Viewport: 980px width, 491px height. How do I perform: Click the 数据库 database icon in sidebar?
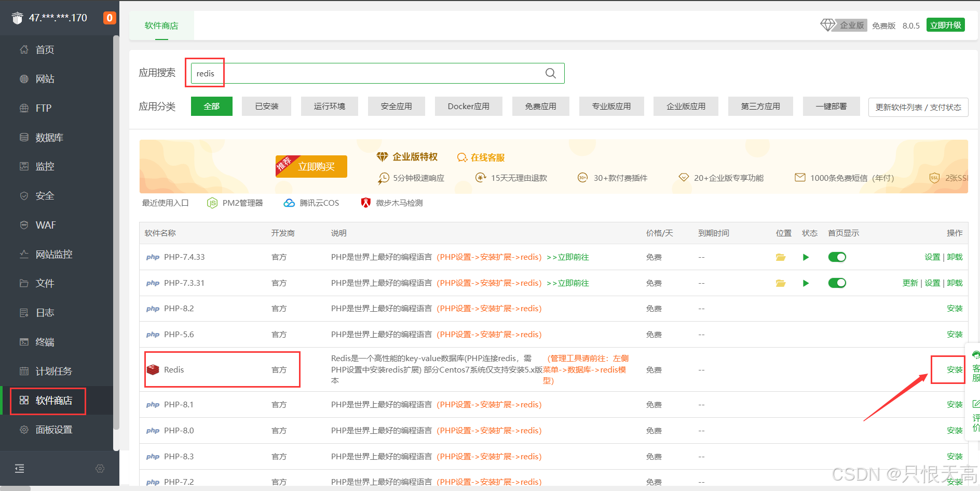24,137
